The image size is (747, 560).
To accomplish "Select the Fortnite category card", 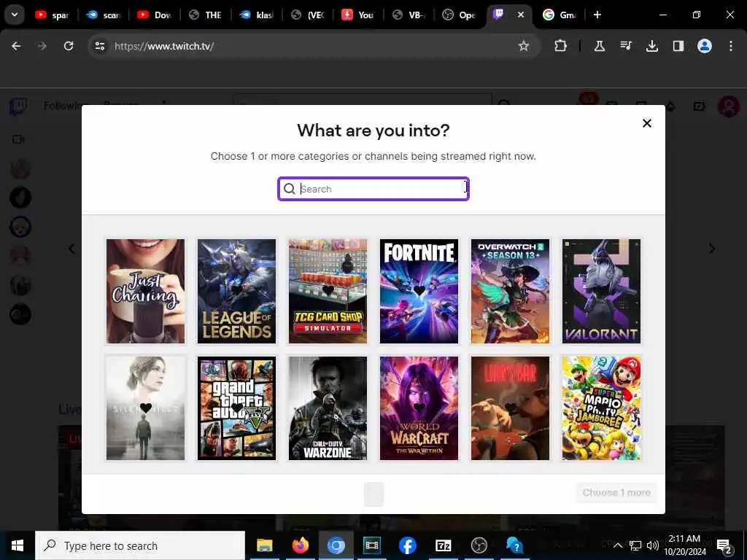I will [419, 291].
